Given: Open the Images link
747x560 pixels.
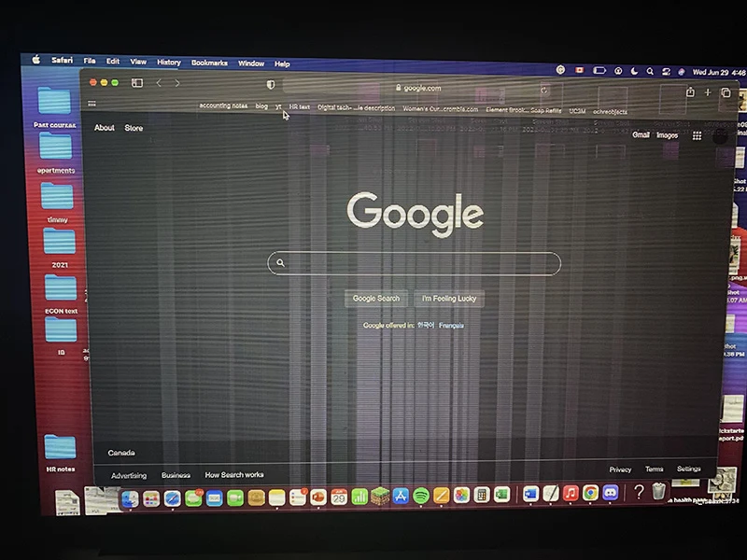Looking at the screenshot, I should [x=667, y=135].
